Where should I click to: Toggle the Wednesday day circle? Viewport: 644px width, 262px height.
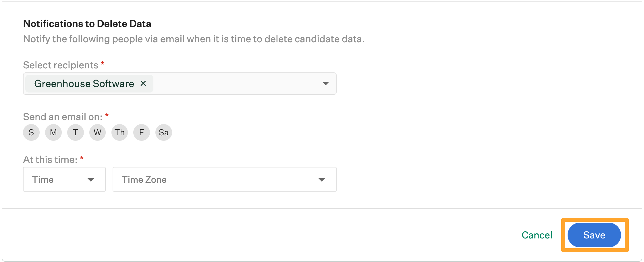(x=98, y=132)
